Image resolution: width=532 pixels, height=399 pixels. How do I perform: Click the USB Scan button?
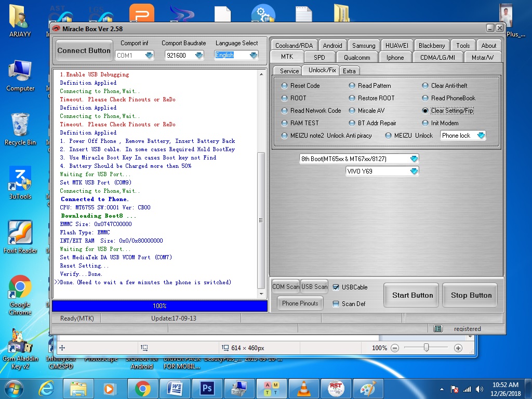314,287
